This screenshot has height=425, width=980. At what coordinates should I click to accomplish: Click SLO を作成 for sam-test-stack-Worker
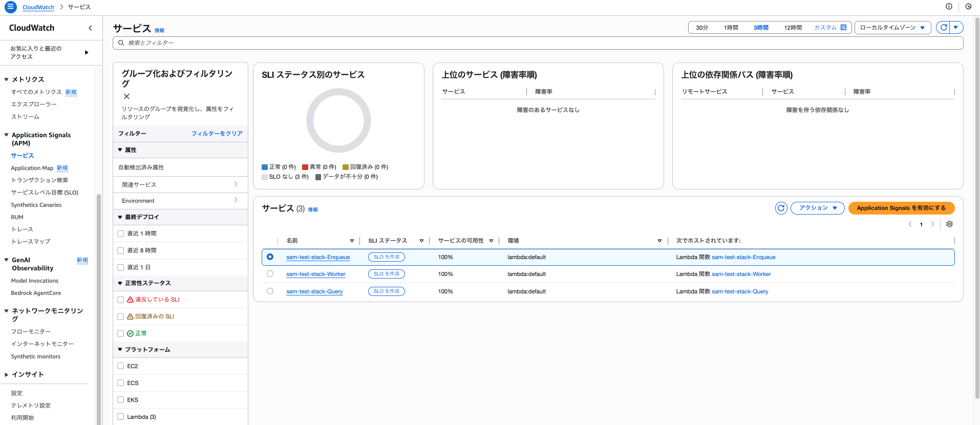(387, 274)
